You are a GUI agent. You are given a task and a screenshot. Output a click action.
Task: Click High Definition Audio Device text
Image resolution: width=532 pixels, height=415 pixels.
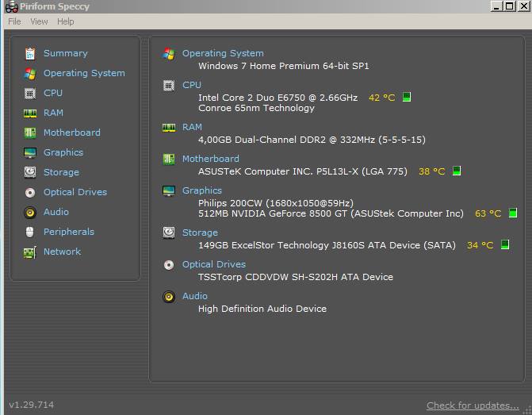click(x=262, y=309)
